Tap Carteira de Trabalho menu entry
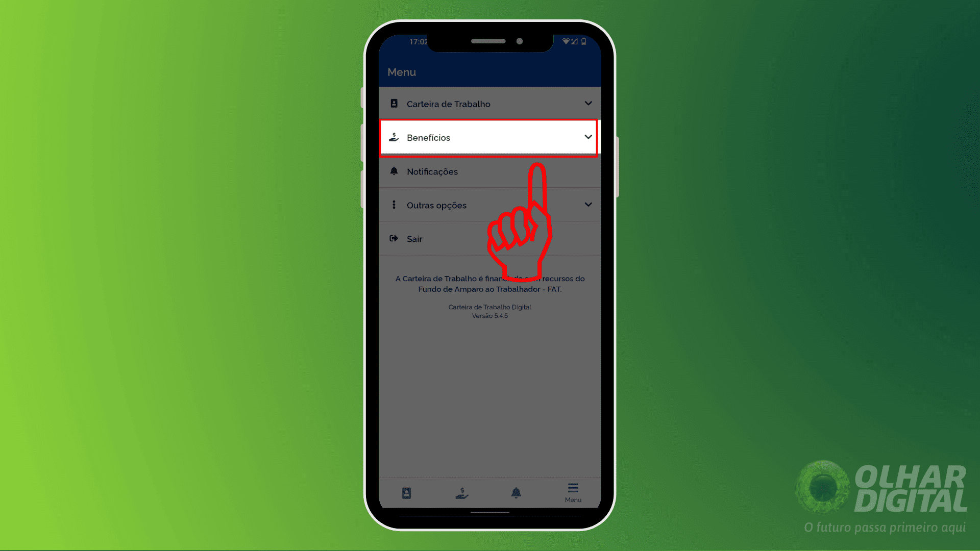 coord(489,104)
